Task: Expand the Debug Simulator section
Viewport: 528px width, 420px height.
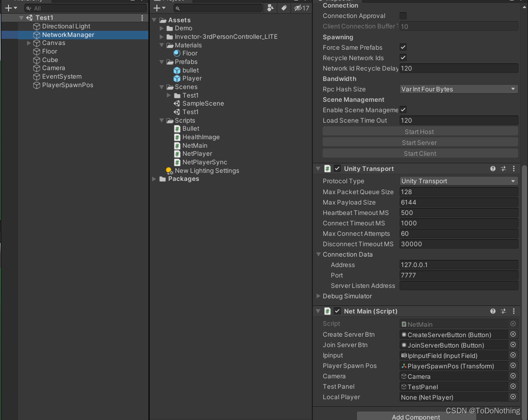Action: [x=318, y=296]
